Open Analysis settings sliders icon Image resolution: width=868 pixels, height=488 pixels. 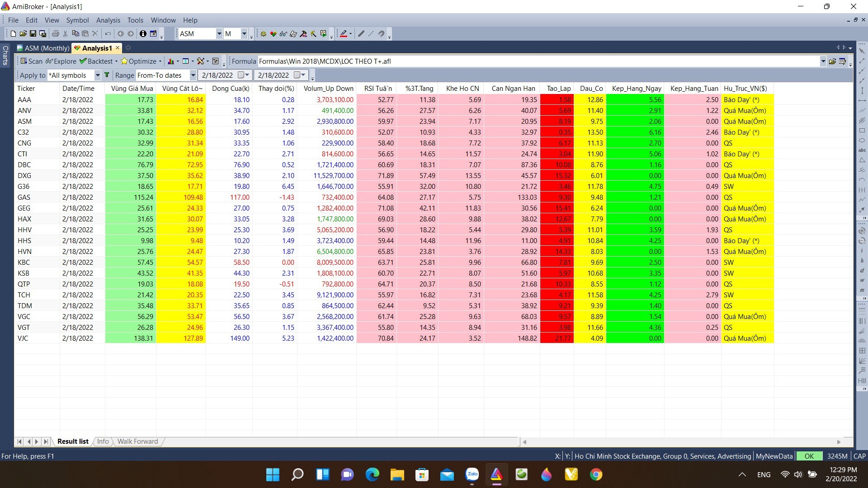pyautogui.click(x=216, y=61)
